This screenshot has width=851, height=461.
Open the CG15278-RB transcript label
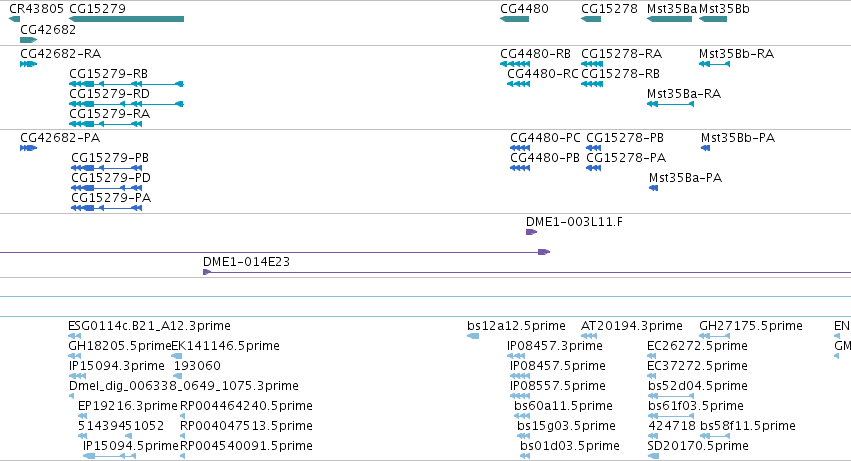click(620, 74)
